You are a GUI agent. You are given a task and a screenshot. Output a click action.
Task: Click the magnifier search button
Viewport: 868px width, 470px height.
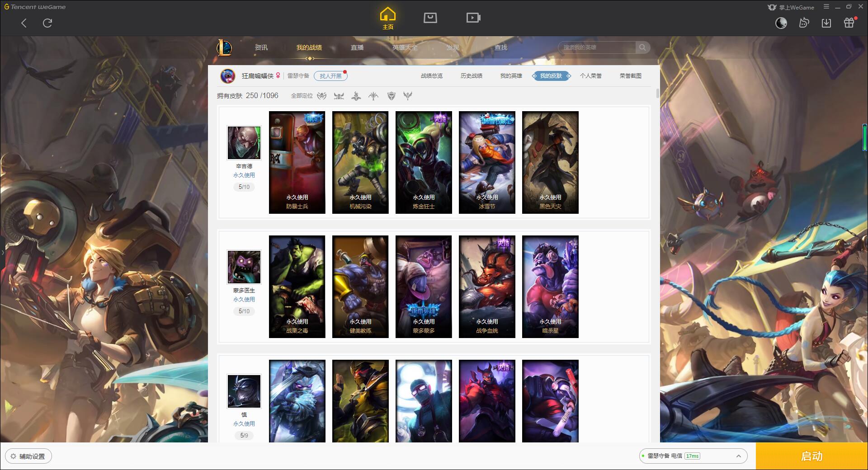642,47
